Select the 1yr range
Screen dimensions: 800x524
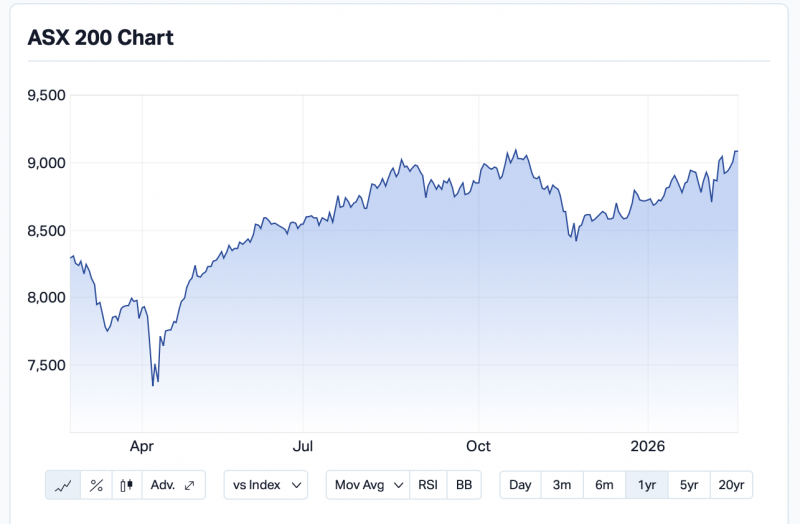click(x=647, y=485)
